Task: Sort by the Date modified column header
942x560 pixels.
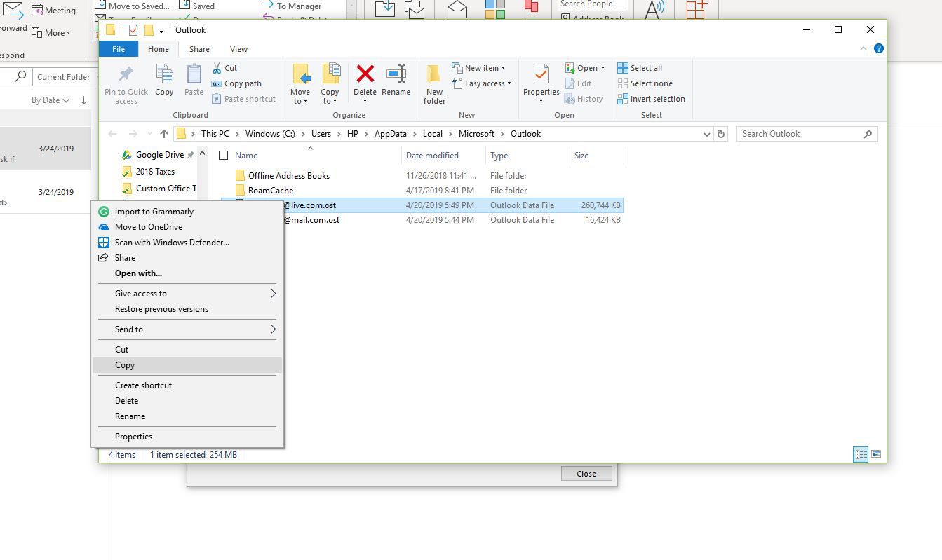Action: click(x=443, y=156)
